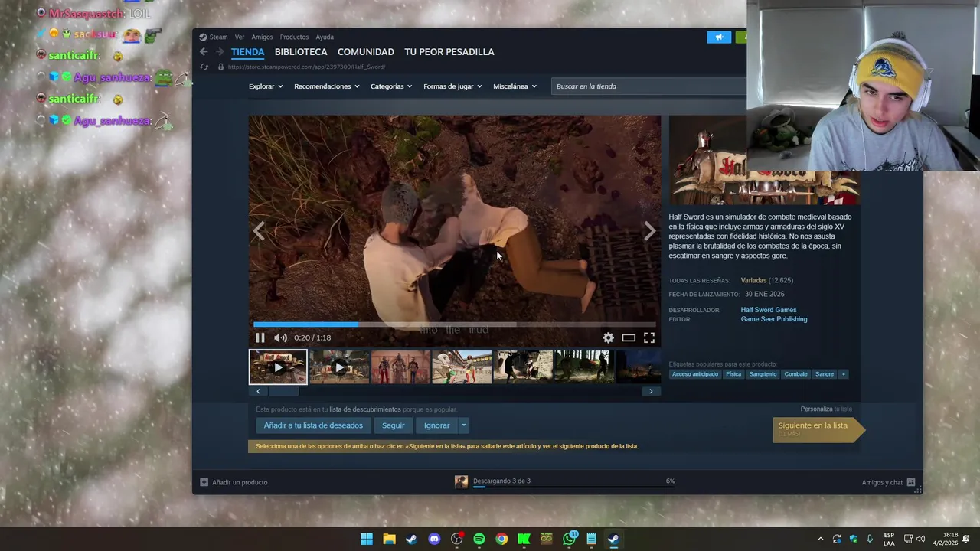Image resolution: width=980 pixels, height=551 pixels.
Task: Expand the Formas de jugar dropdown
Action: point(452,86)
